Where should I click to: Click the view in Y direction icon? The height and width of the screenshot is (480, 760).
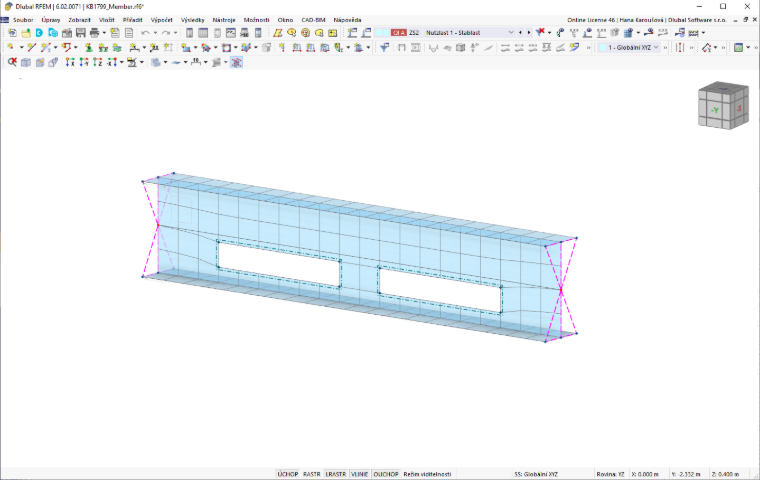pyautogui.click(x=84, y=62)
